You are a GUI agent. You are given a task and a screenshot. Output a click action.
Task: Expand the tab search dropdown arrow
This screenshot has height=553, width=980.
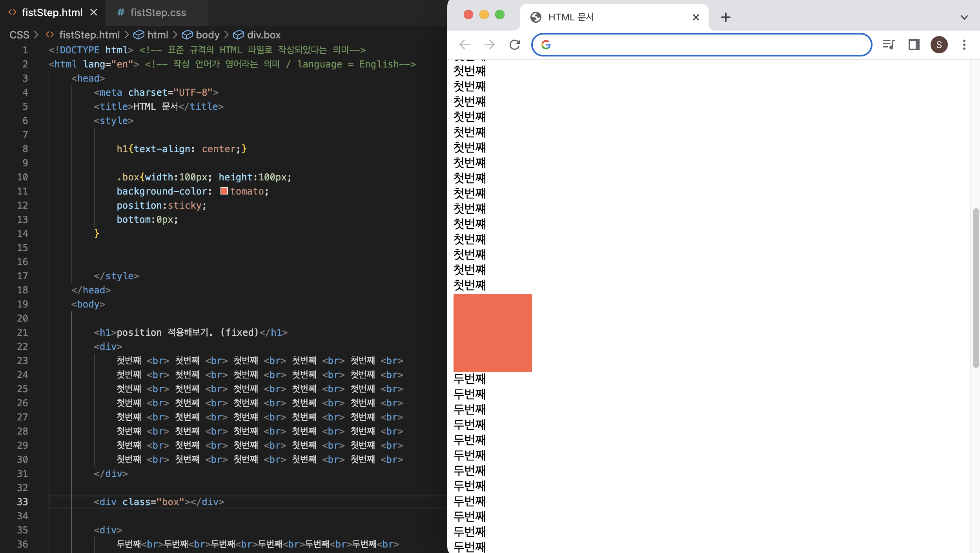(964, 17)
